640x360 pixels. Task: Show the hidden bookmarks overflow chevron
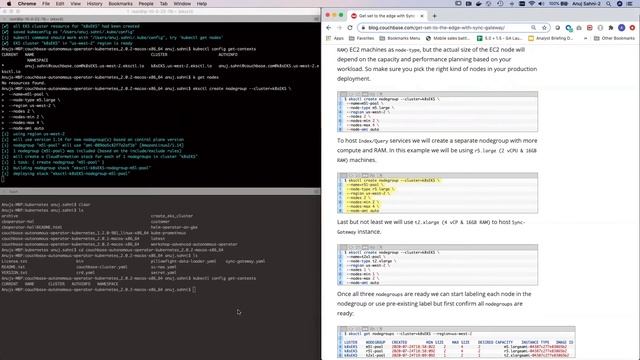pyautogui.click(x=585, y=38)
